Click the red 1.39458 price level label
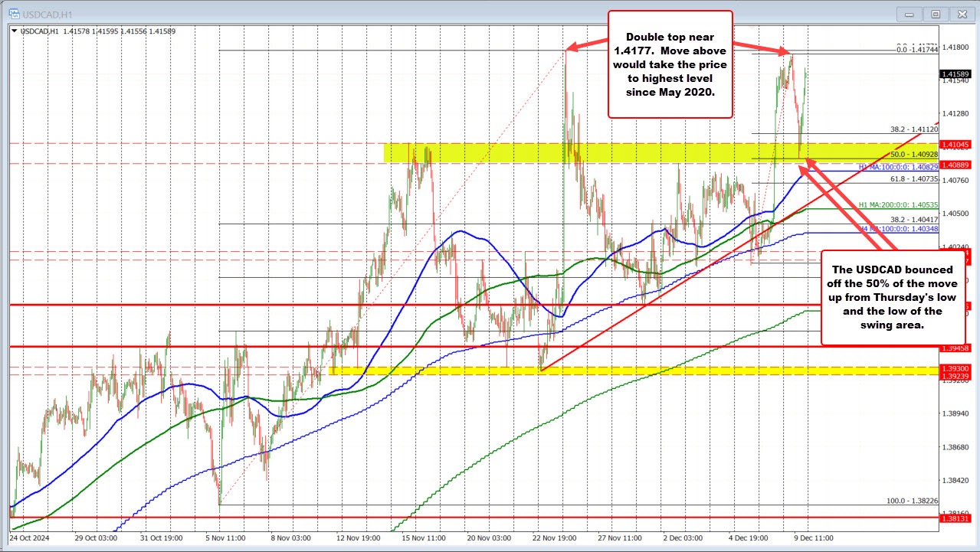Viewport: 980px width, 552px height. tap(955, 347)
